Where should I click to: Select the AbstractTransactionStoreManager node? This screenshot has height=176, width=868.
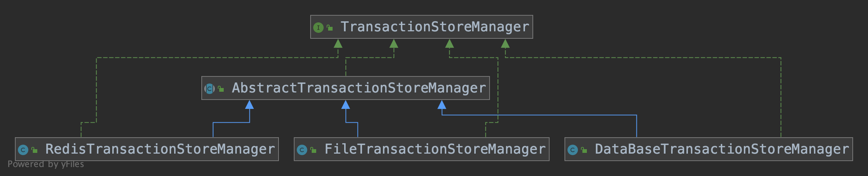pos(346,88)
